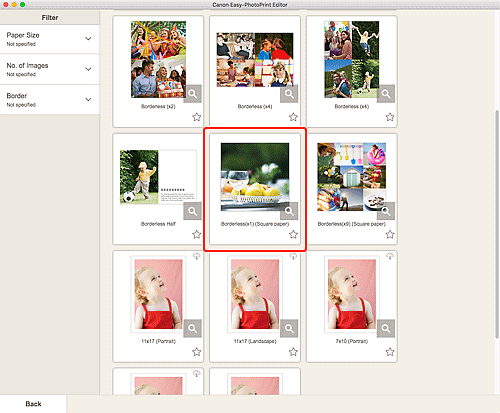
Task: Click 'Not specified' under Border
Action: [x=21, y=105]
